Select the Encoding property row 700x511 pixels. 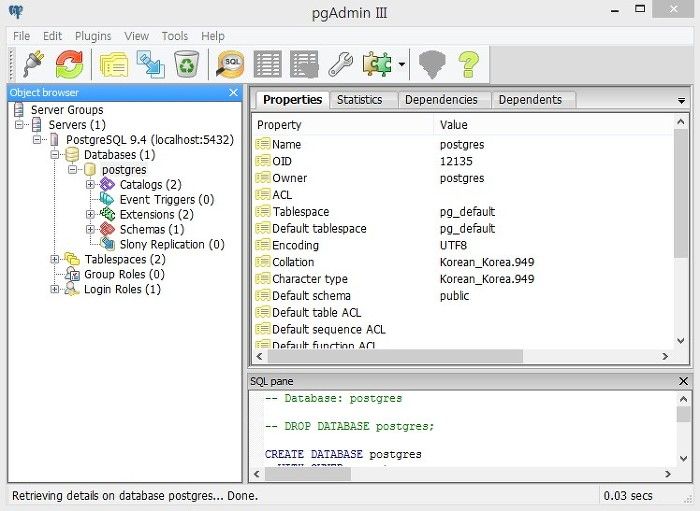click(463, 245)
